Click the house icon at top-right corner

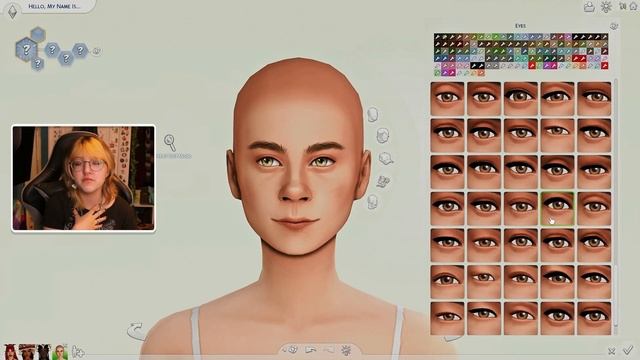633,6
